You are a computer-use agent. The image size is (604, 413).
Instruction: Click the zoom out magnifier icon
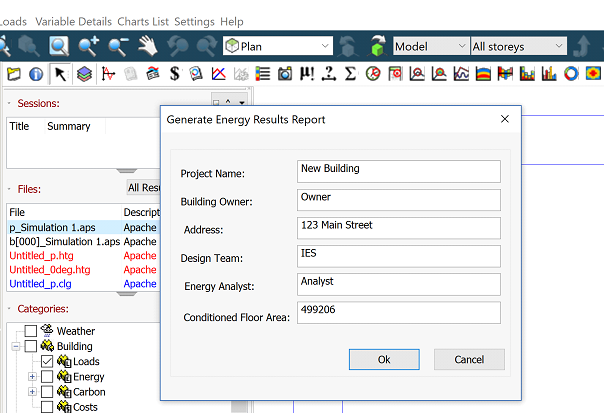[118, 46]
